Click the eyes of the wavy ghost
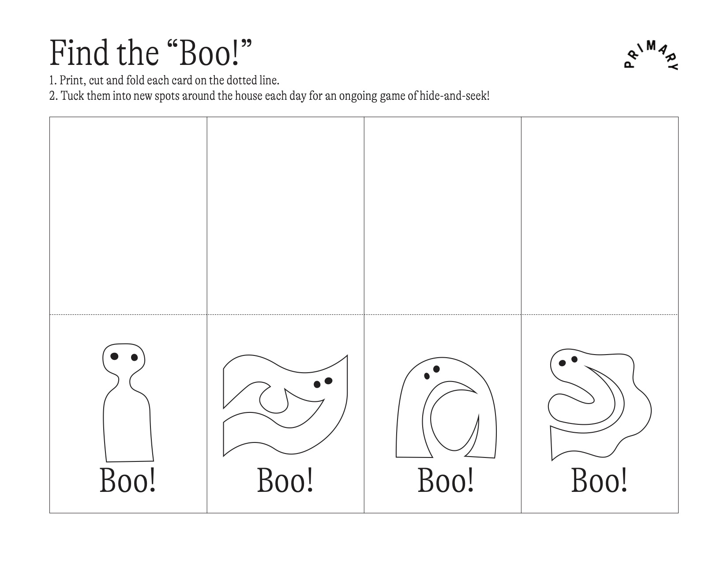728x563 pixels. click(323, 382)
